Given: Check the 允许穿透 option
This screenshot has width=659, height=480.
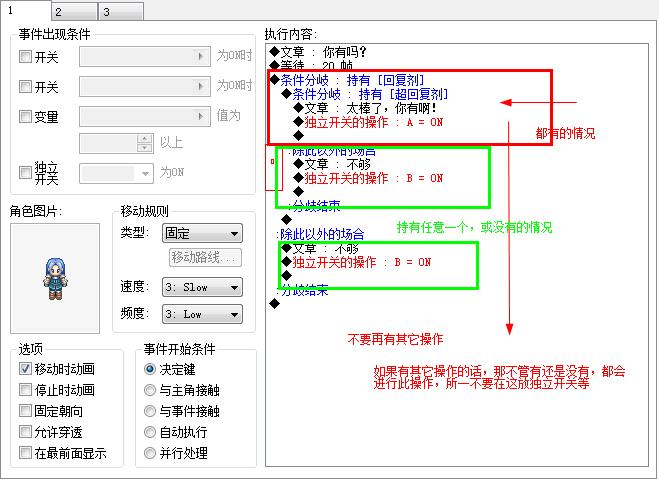Looking at the screenshot, I should pyautogui.click(x=25, y=432).
